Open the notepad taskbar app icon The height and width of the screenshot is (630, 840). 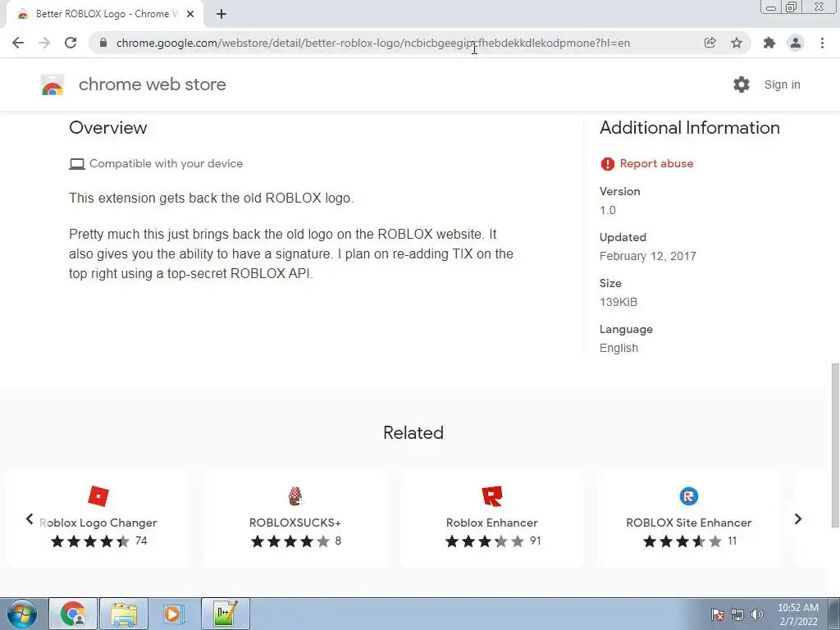[225, 614]
